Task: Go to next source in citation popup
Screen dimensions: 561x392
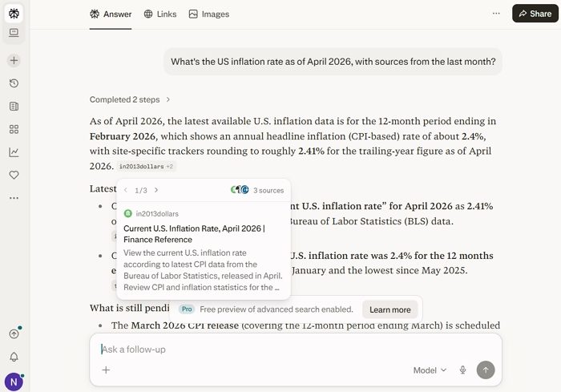Action: 156,190
